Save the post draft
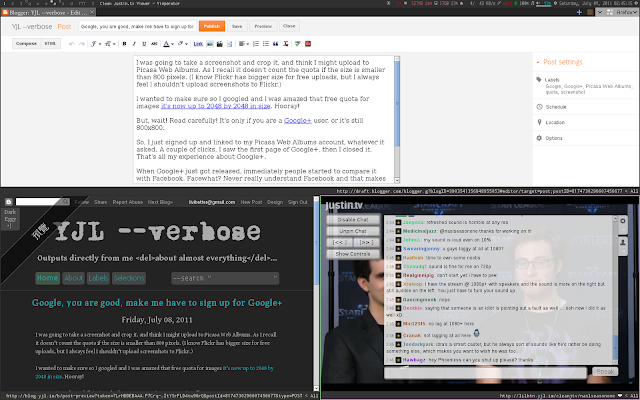Image resolution: width=640 pixels, height=400 pixels. (x=237, y=26)
